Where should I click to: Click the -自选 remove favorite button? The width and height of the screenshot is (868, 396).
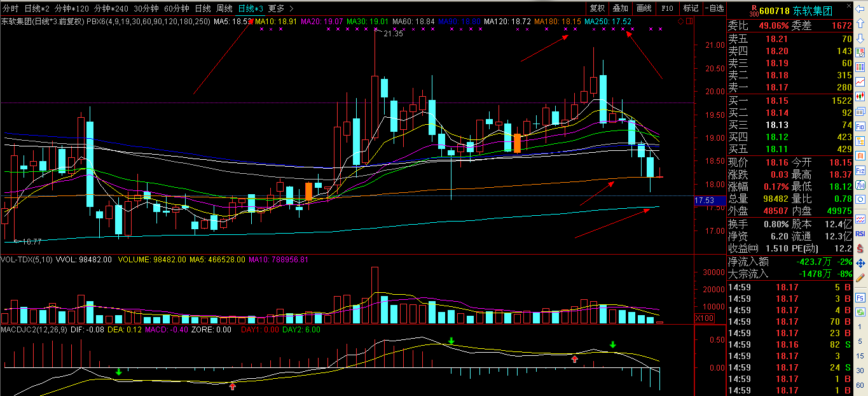click(714, 8)
